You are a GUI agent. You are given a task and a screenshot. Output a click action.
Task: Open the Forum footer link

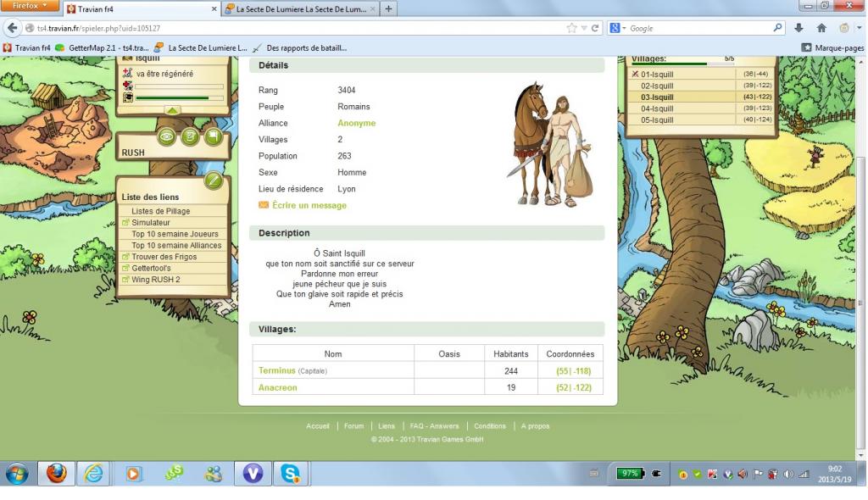(x=353, y=426)
